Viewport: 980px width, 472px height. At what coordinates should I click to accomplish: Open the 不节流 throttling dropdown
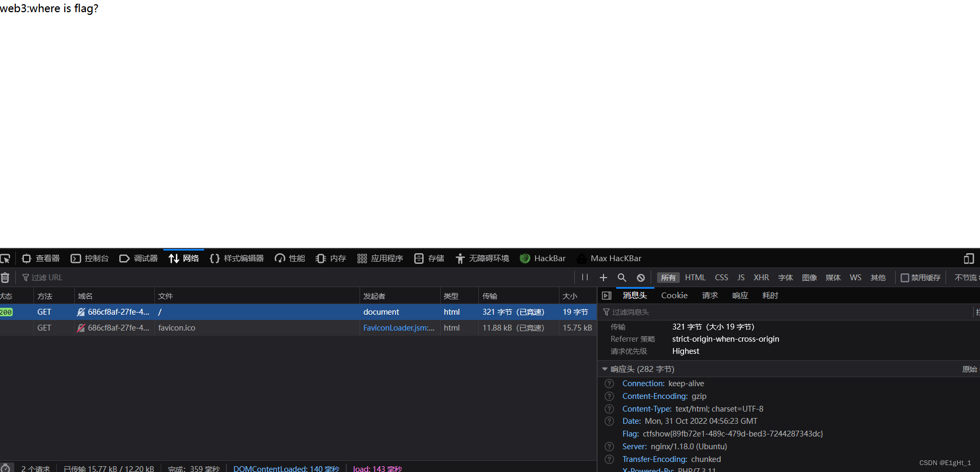966,278
